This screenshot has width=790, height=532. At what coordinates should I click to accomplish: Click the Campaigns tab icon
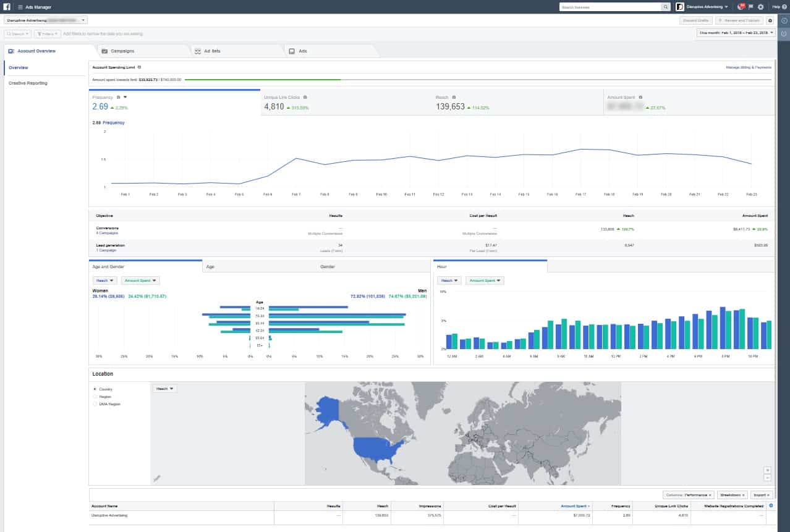(x=105, y=51)
